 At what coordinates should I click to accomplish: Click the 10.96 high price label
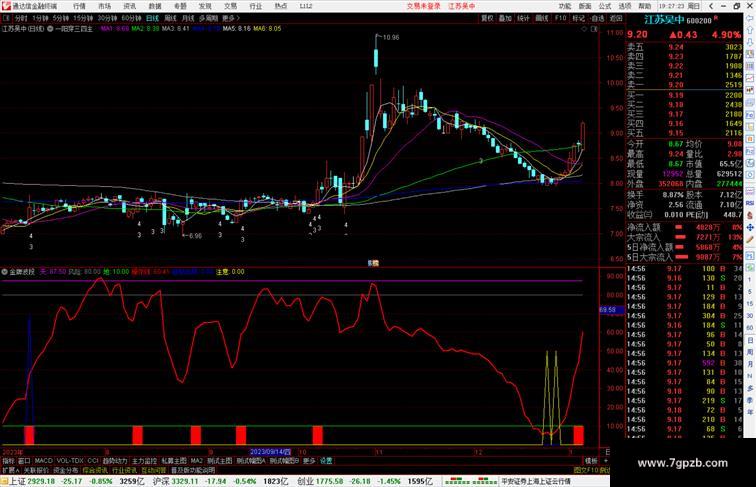391,37
